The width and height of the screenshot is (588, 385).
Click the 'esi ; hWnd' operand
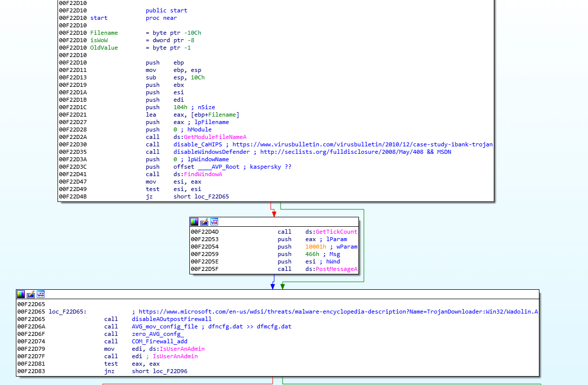click(322, 261)
